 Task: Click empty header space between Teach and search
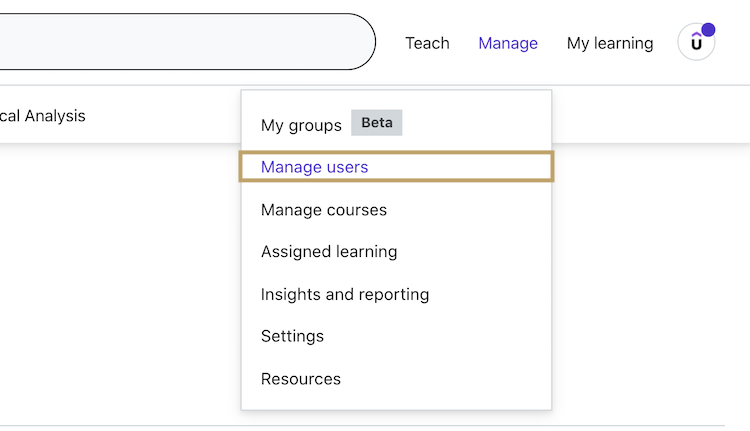click(x=390, y=43)
